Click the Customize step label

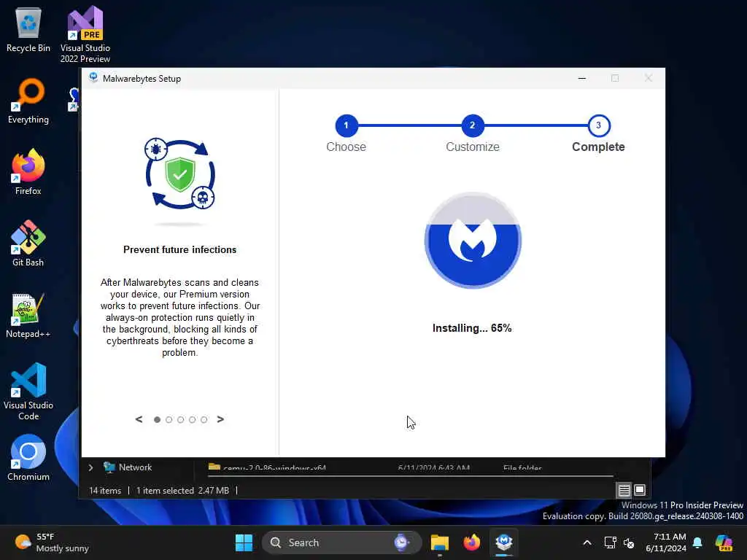click(473, 147)
